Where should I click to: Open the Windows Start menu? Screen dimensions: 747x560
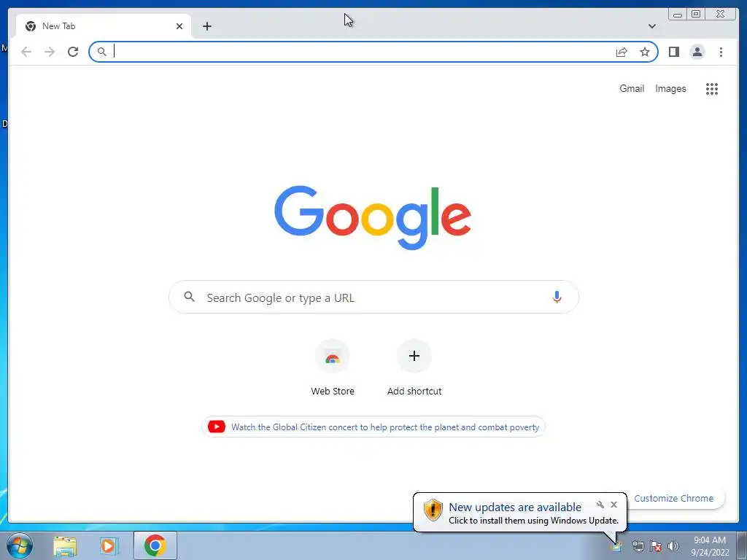pos(20,545)
